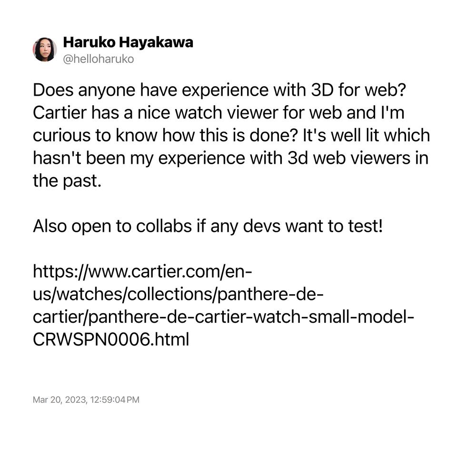Screen dimensions: 476x476
Task: Click the phrase 'It's well lit which'
Action: pos(367,135)
